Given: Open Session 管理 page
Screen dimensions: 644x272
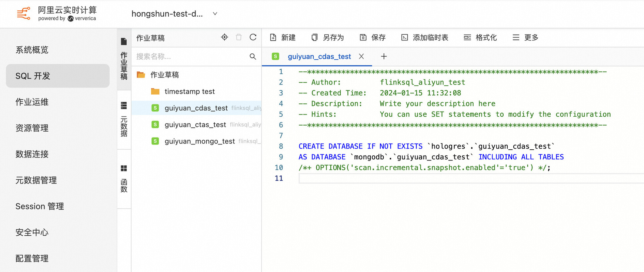Looking at the screenshot, I should point(40,206).
